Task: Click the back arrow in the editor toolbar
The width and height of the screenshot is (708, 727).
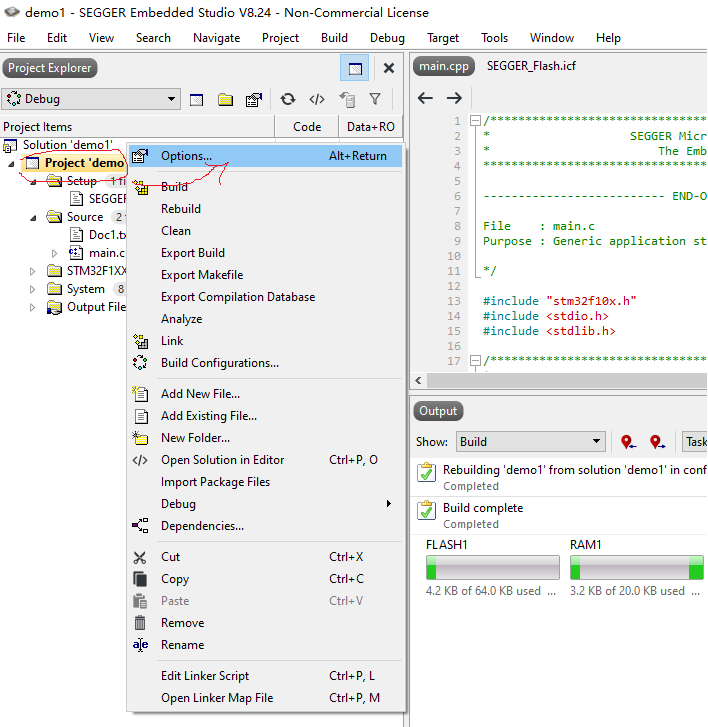Action: point(425,98)
